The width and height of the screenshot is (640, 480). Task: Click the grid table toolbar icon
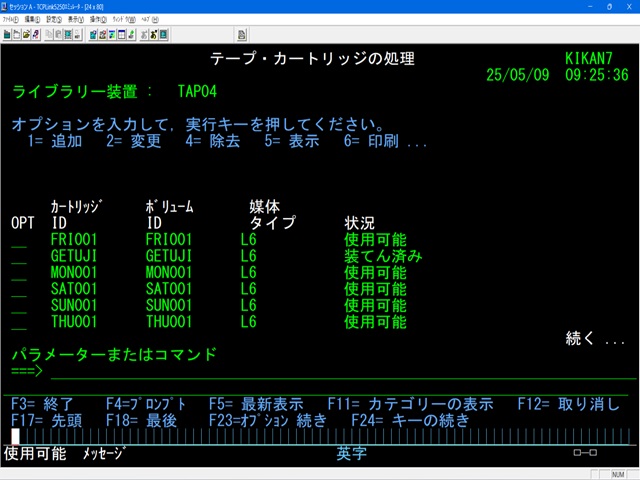coord(122,35)
